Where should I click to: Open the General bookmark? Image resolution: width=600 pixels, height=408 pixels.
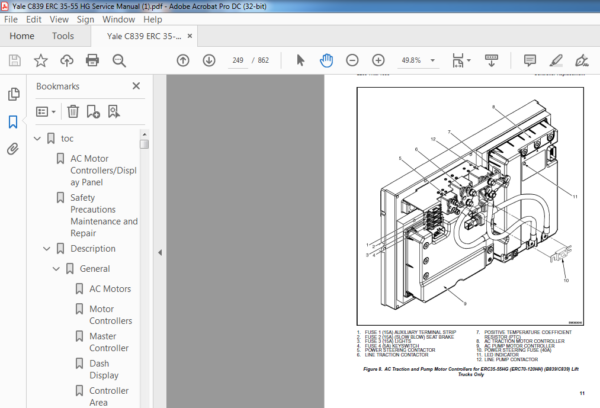(x=95, y=269)
